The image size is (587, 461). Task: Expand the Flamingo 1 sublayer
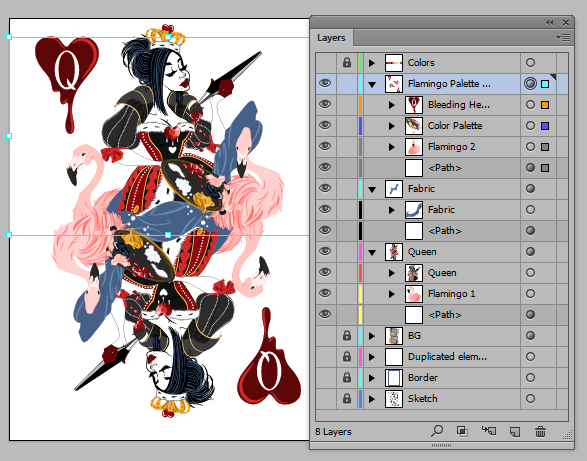[x=392, y=294]
